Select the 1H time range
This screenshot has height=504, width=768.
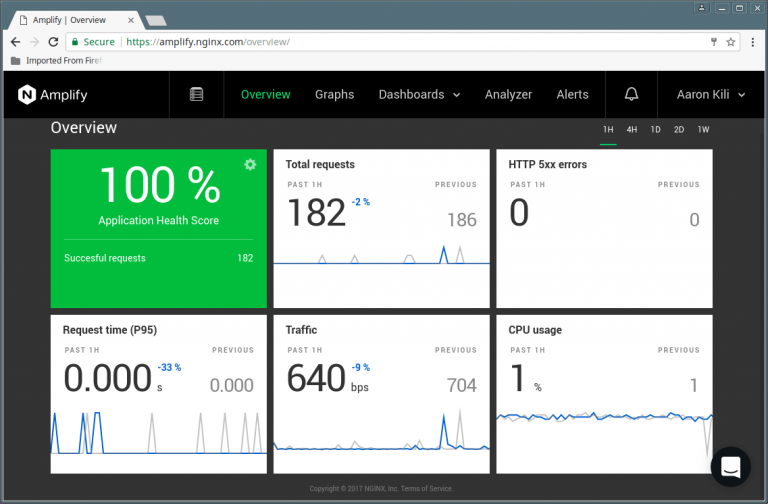point(608,130)
